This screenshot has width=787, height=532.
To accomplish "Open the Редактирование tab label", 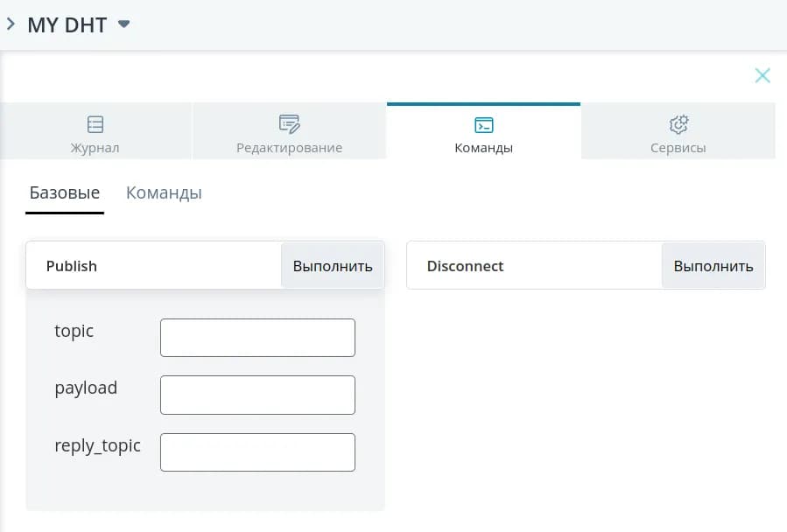I will (x=289, y=148).
